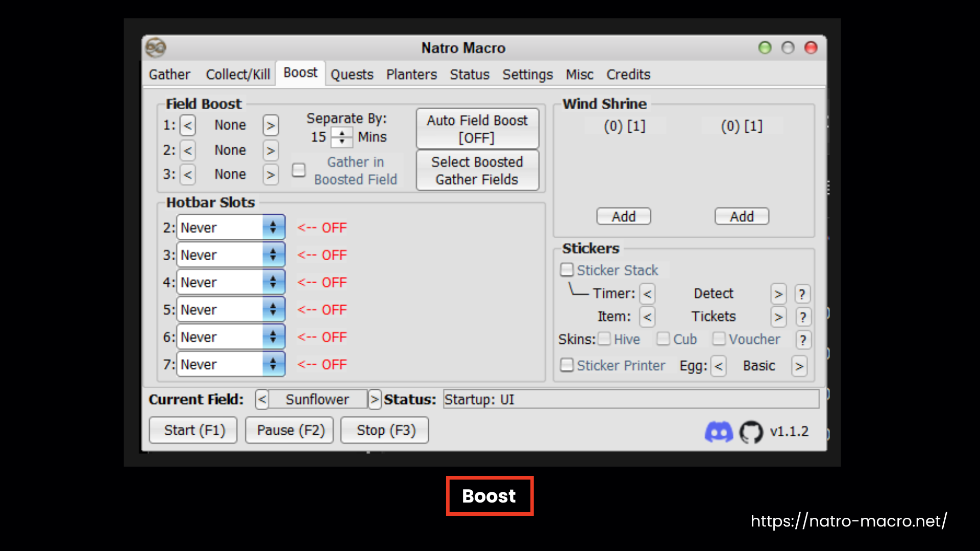Image resolution: width=980 pixels, height=551 pixels.
Task: Click previous arrow for Current Field
Action: click(262, 399)
